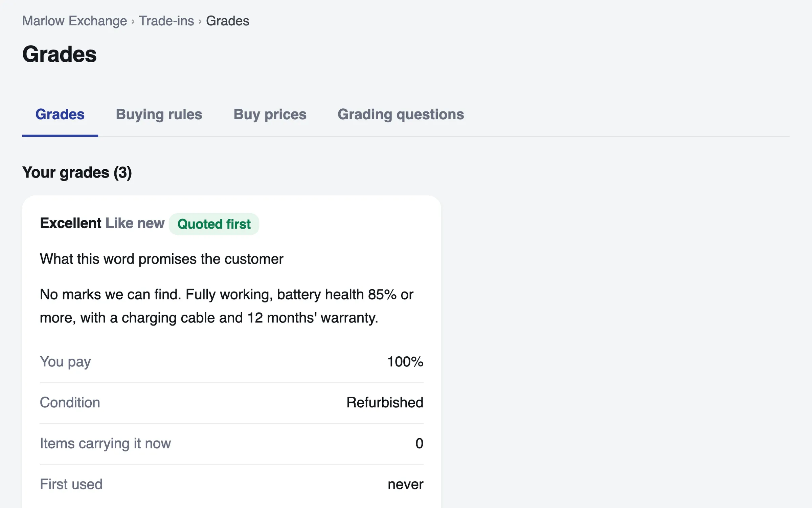Click the 'Items carrying it now' label
Image resolution: width=812 pixels, height=508 pixels.
106,444
